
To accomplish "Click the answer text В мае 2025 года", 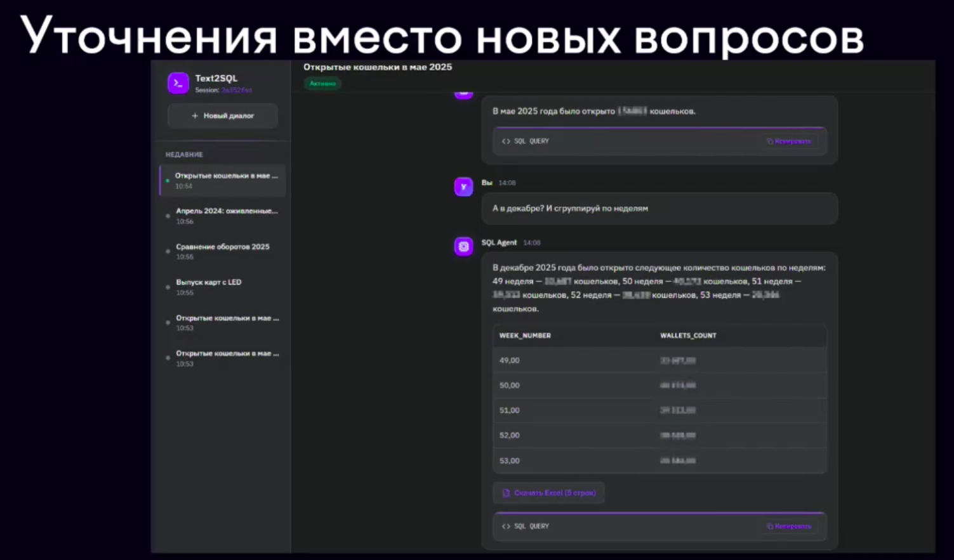I will [x=594, y=111].
